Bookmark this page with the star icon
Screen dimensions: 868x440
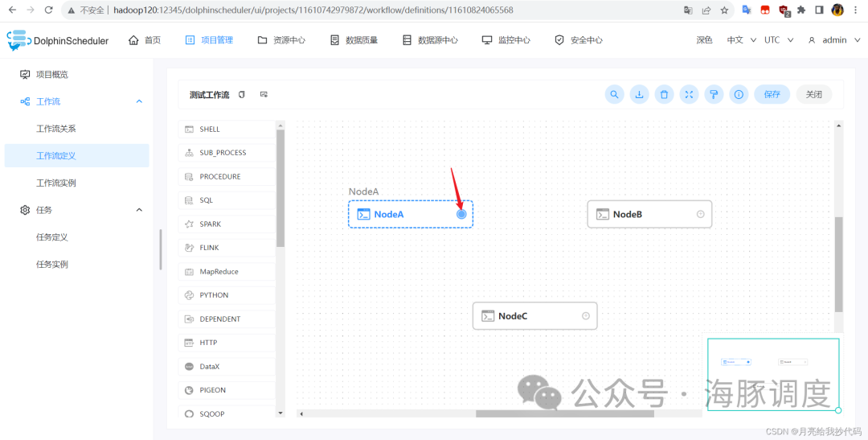point(724,10)
